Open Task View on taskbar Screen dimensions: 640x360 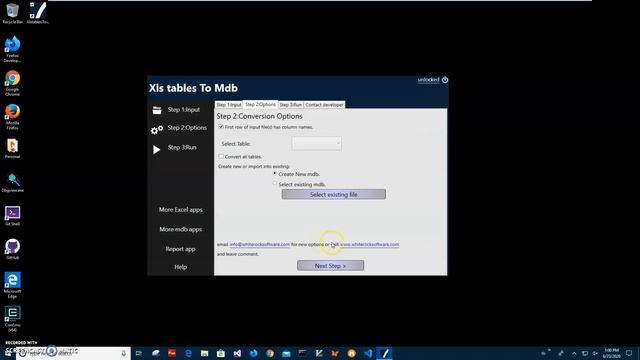[x=139, y=353]
